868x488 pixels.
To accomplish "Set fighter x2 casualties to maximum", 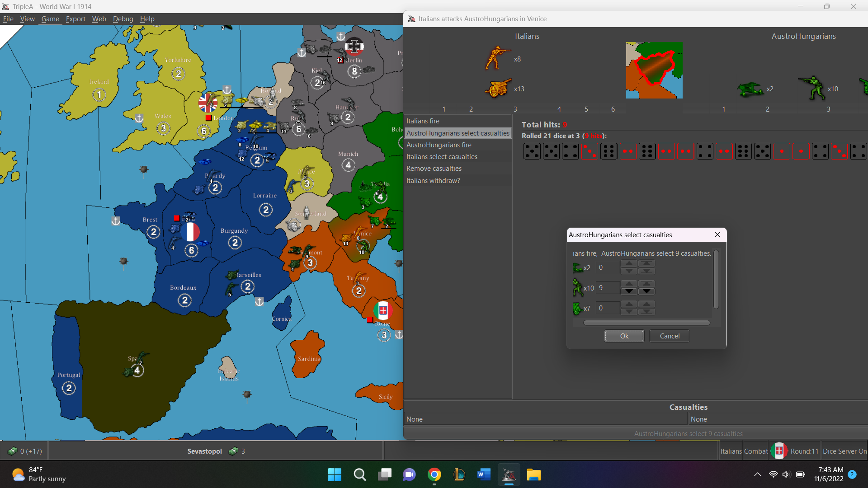I will pyautogui.click(x=646, y=264).
